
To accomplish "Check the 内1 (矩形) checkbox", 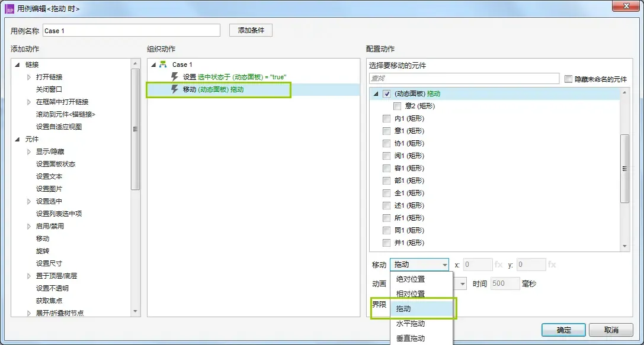I will click(387, 118).
